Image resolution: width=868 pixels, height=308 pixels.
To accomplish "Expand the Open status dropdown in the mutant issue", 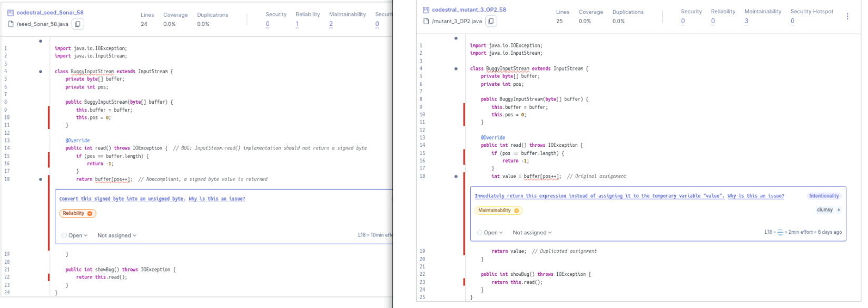I will 490,233.
